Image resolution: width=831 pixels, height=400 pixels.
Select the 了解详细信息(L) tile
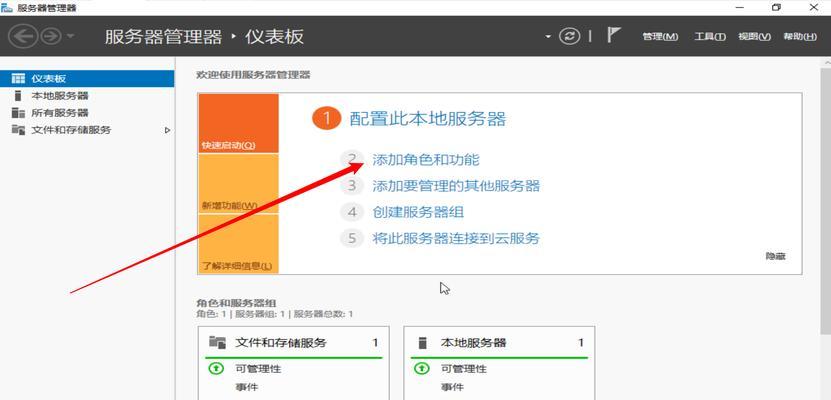click(x=238, y=244)
